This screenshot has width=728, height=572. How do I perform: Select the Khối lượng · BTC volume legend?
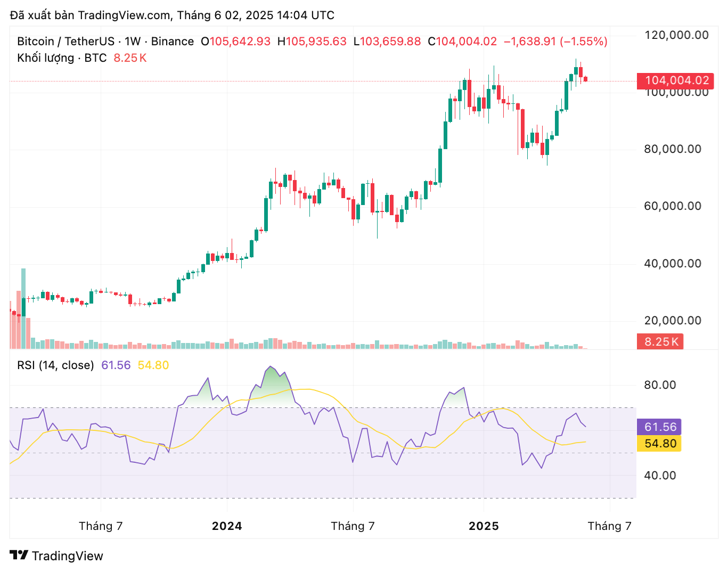pos(62,58)
